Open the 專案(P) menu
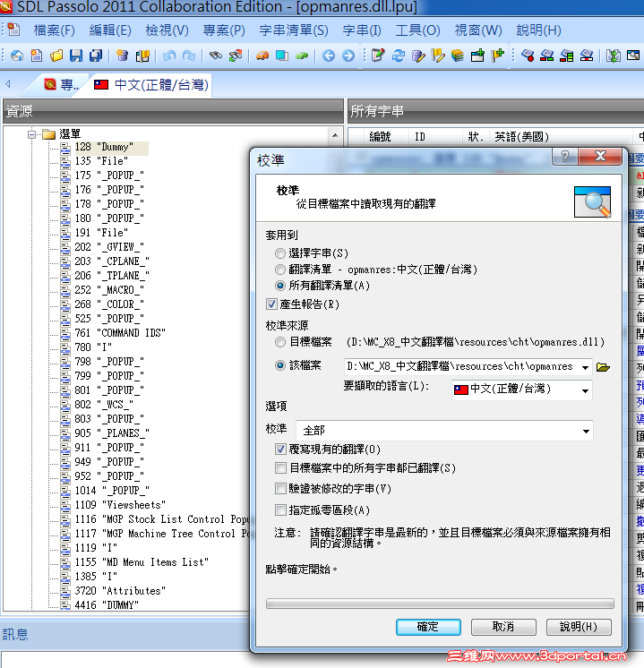 coord(224,30)
